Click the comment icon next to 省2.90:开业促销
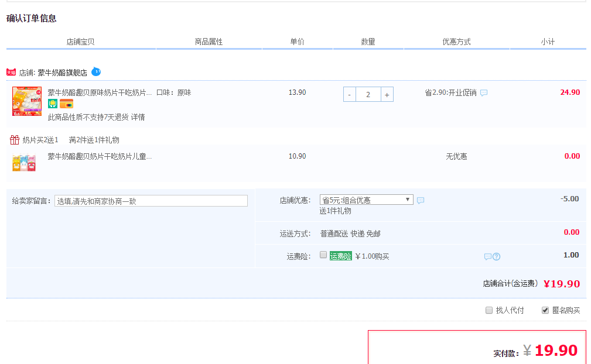The image size is (591, 364). 484,92
